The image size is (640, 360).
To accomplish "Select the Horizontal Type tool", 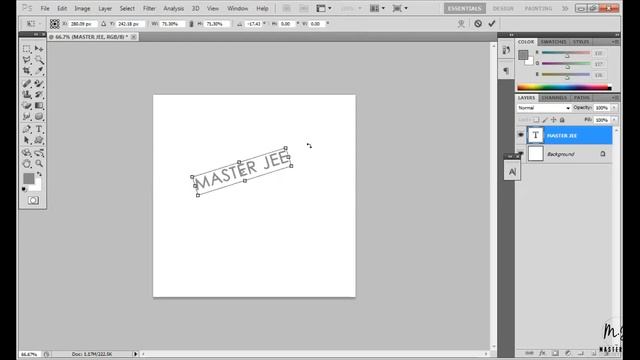I will pyautogui.click(x=39, y=129).
